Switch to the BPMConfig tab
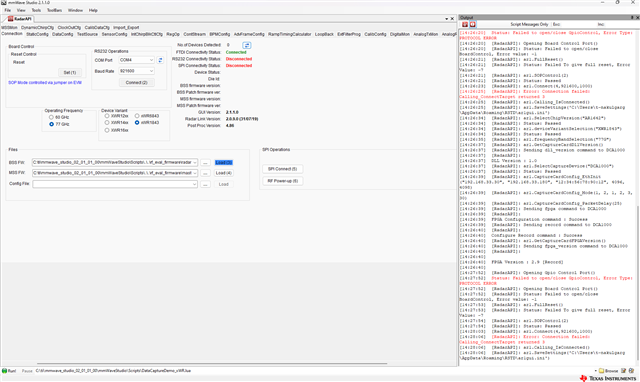Screen dimensions: 640x382 220,34
